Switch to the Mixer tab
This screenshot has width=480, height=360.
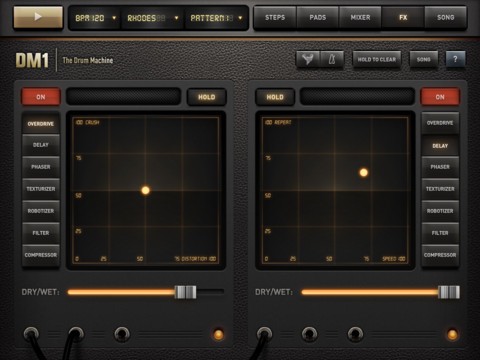(360, 17)
